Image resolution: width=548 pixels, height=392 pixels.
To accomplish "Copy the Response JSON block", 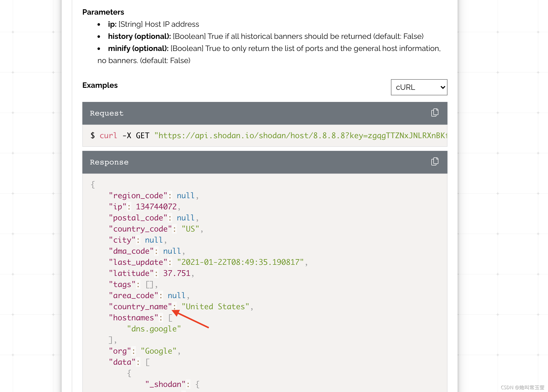I will [435, 162].
